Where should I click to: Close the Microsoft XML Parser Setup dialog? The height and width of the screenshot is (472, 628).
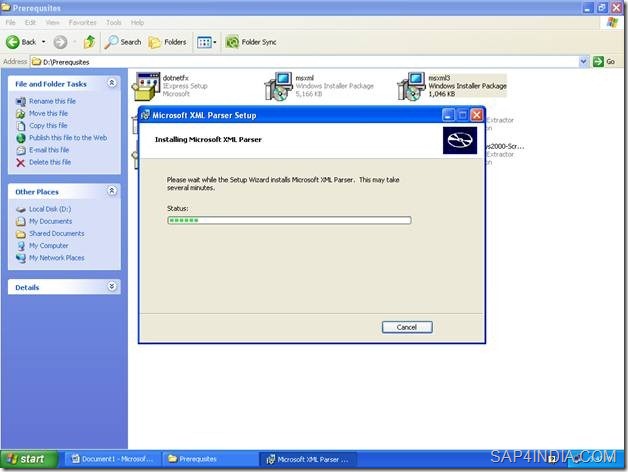477,115
